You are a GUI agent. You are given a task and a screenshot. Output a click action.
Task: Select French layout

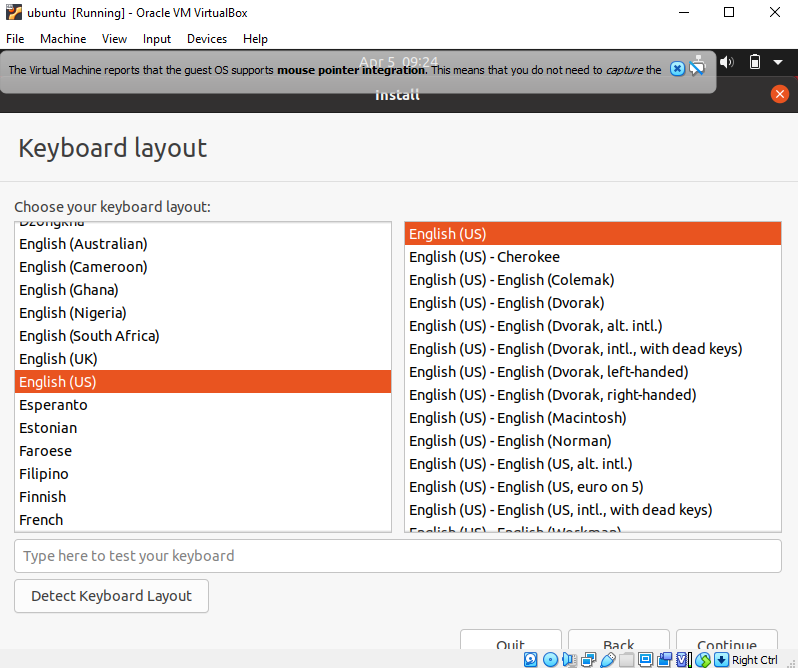coord(203,520)
